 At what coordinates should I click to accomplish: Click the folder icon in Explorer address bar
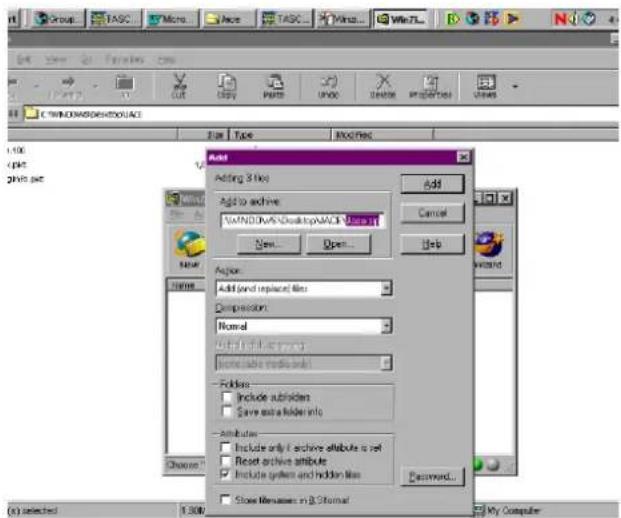point(31,114)
